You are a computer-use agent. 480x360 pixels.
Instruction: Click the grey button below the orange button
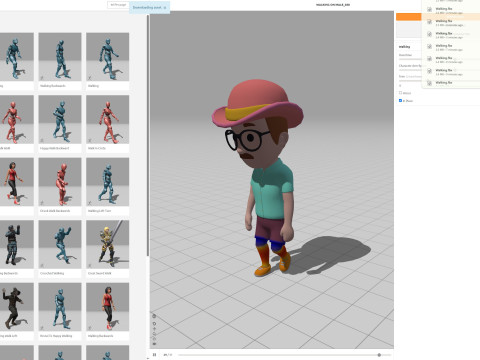pyautogui.click(x=409, y=29)
